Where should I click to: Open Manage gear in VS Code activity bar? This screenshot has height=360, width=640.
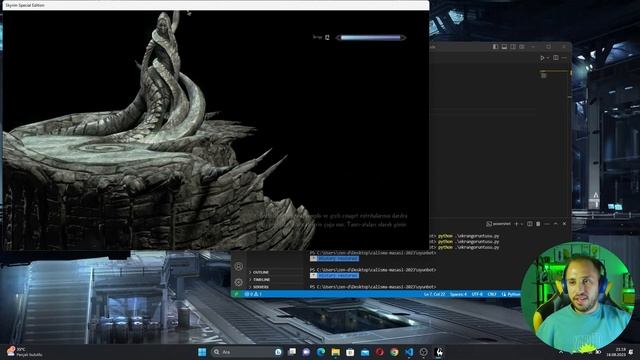pos(239,282)
